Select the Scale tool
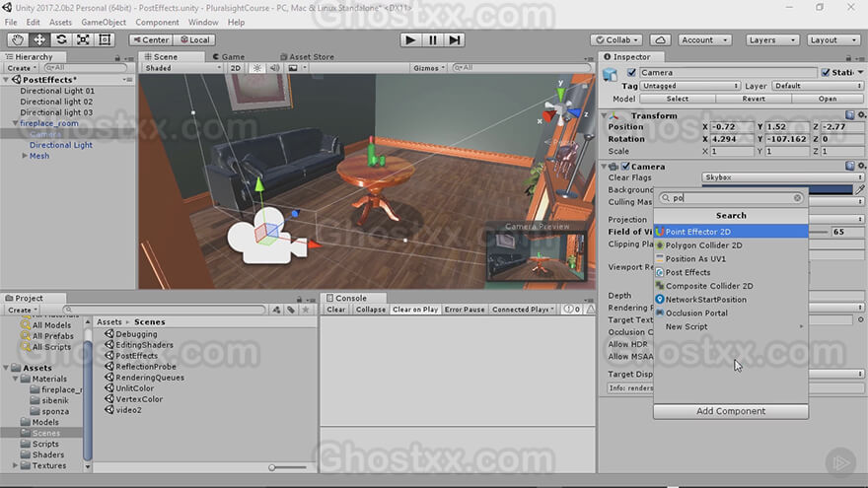Image resolution: width=868 pixels, height=488 pixels. click(83, 39)
